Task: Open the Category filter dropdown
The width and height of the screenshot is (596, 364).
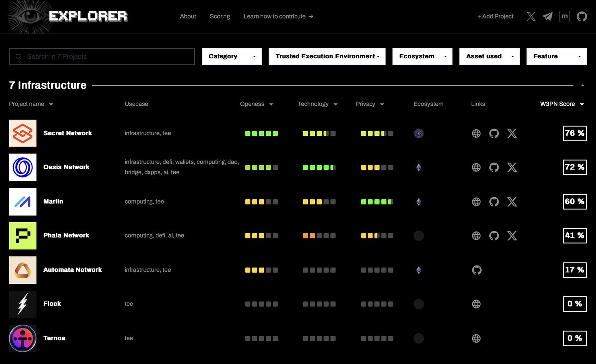Action: tap(231, 56)
